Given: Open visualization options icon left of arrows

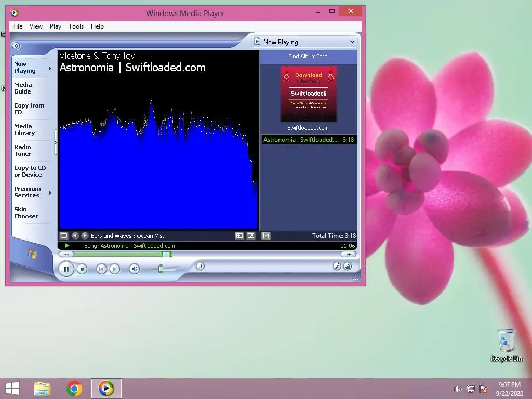Looking at the screenshot, I should click(x=64, y=235).
